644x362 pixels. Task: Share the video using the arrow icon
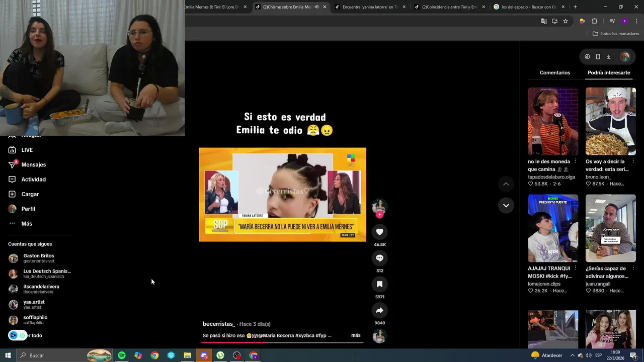pos(379,310)
